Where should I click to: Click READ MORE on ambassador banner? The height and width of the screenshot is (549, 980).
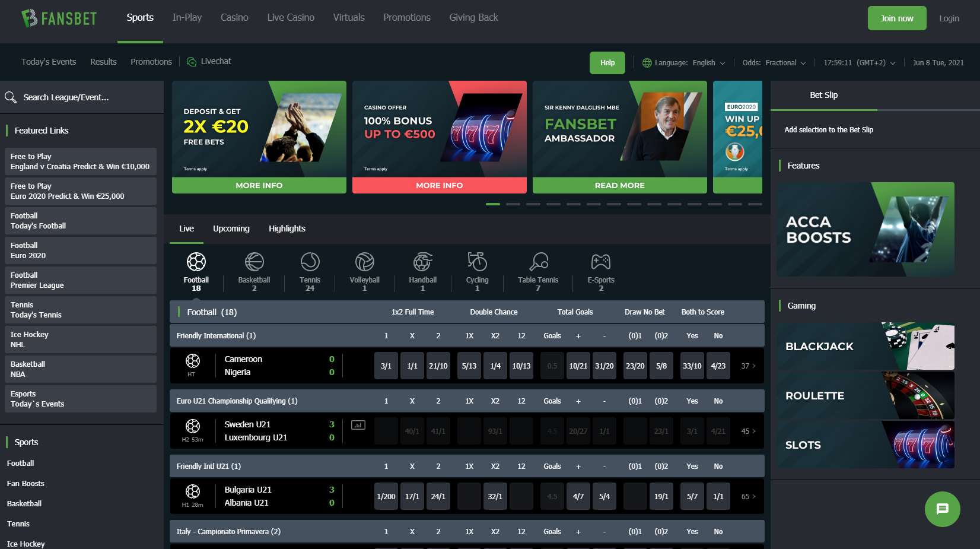620,185
